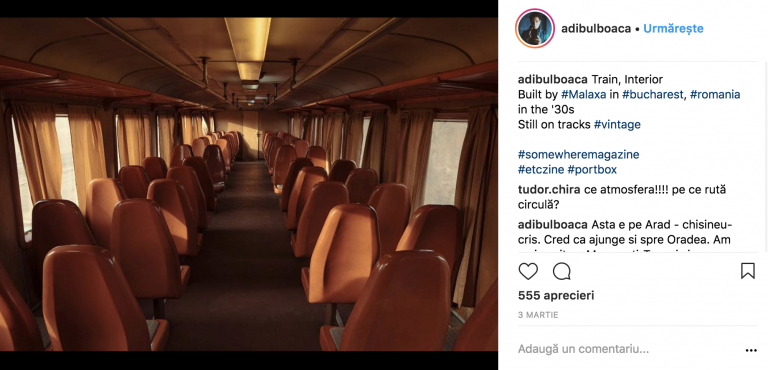
Task: Open #romania hashtag
Action: (x=715, y=95)
